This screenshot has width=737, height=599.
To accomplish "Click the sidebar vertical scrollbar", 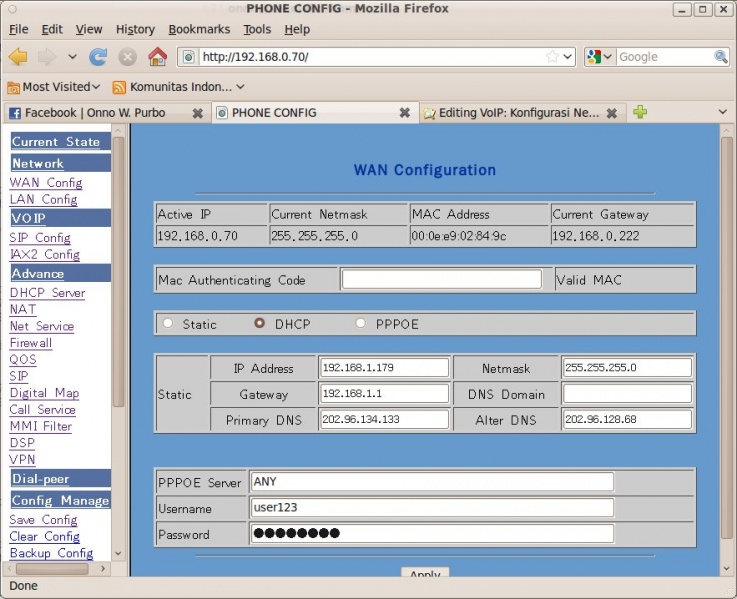I will pos(118,270).
